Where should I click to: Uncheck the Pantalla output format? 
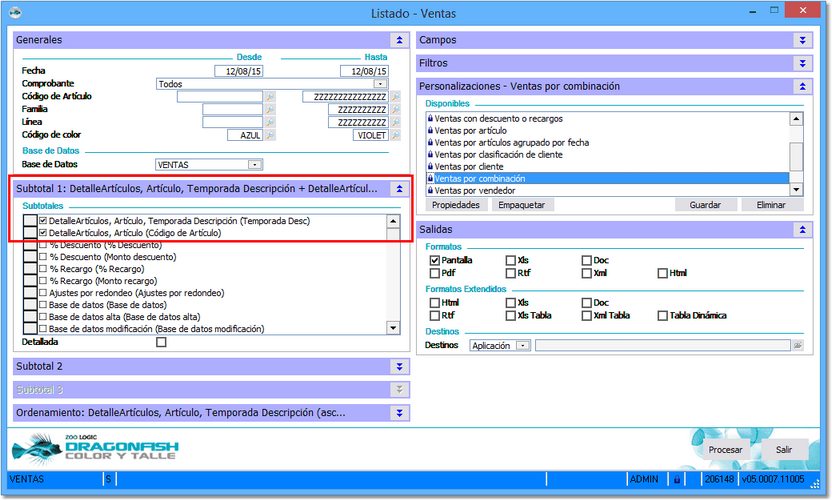click(x=434, y=260)
